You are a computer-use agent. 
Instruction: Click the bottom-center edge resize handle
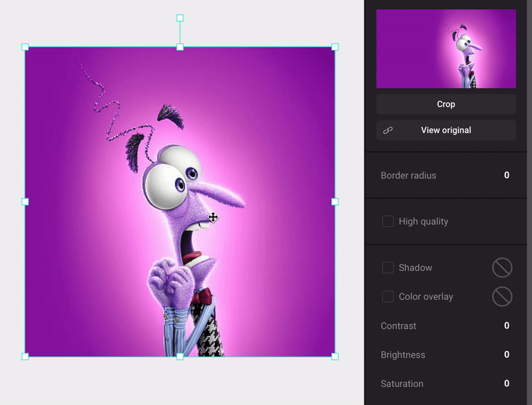(x=180, y=356)
